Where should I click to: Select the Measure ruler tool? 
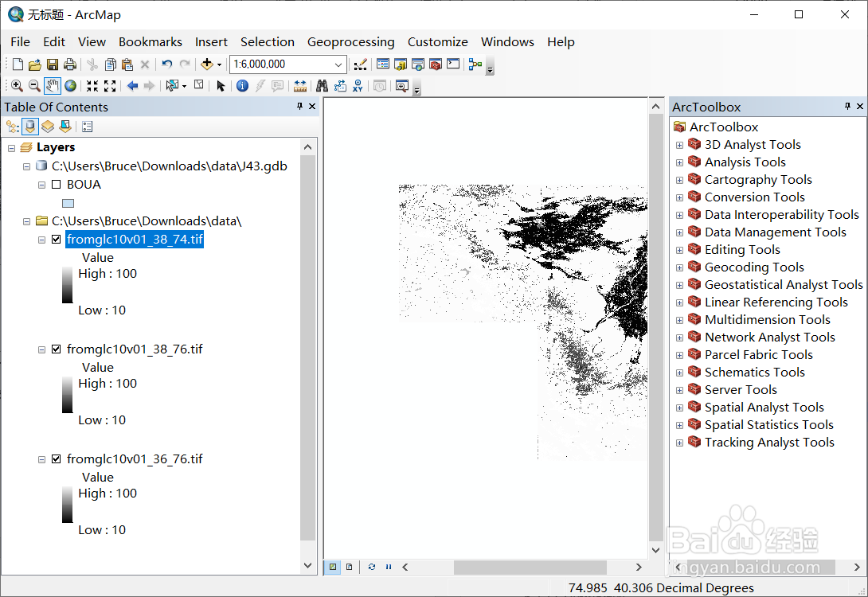coord(300,86)
